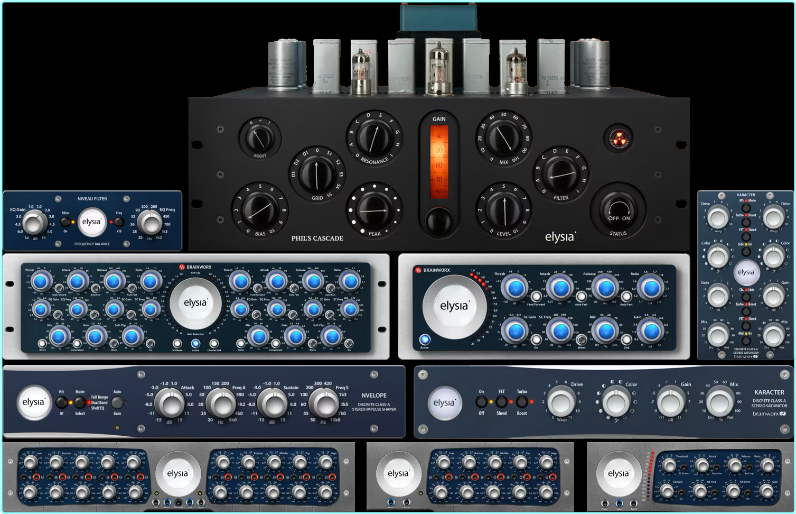Click the orange Gain meter on Phil's Cascade
Viewport: 796px width, 514px height.
click(x=439, y=161)
